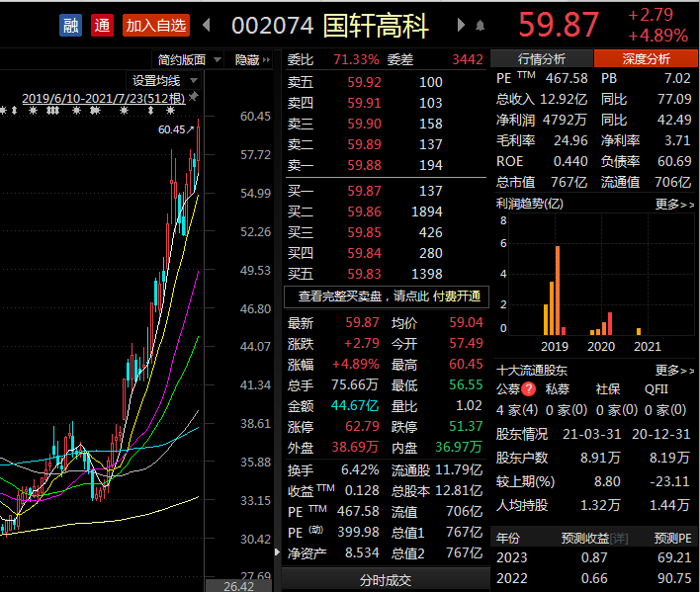Click 付费开通 link for full order book
The height and width of the screenshot is (592, 700).
coord(456,296)
